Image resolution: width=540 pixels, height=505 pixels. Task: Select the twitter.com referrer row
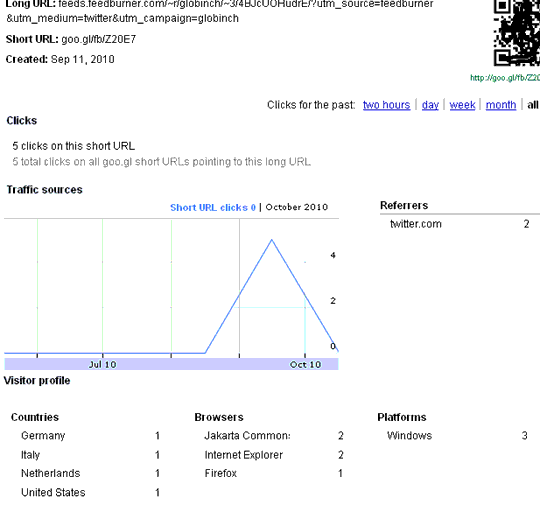(460, 224)
